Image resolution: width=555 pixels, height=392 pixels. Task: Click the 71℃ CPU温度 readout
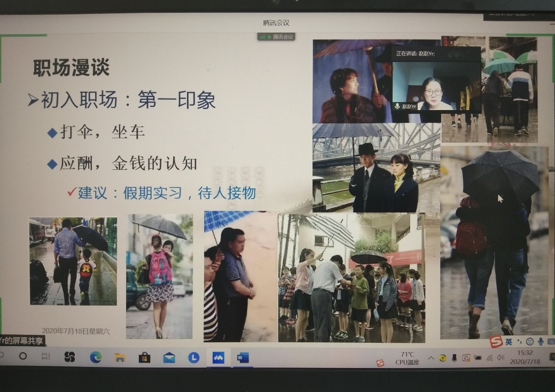(408, 358)
